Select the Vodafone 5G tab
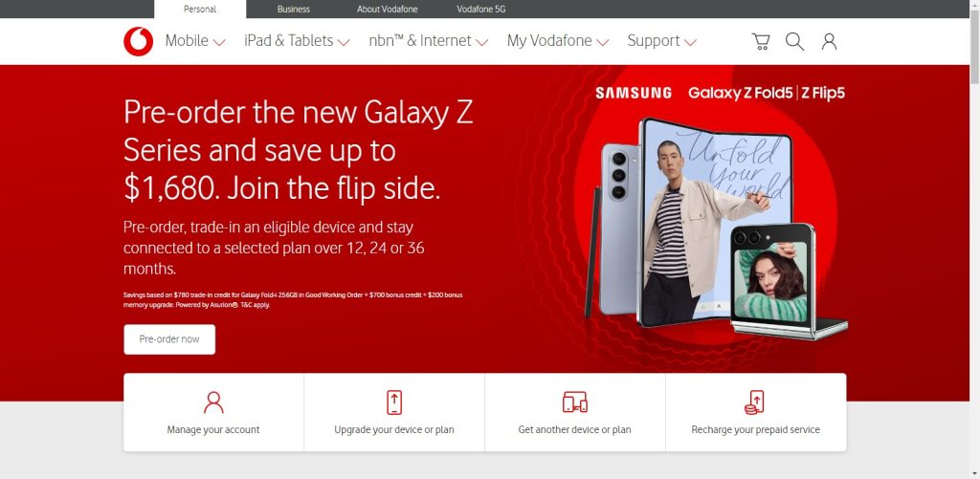The width and height of the screenshot is (980, 479). click(480, 9)
